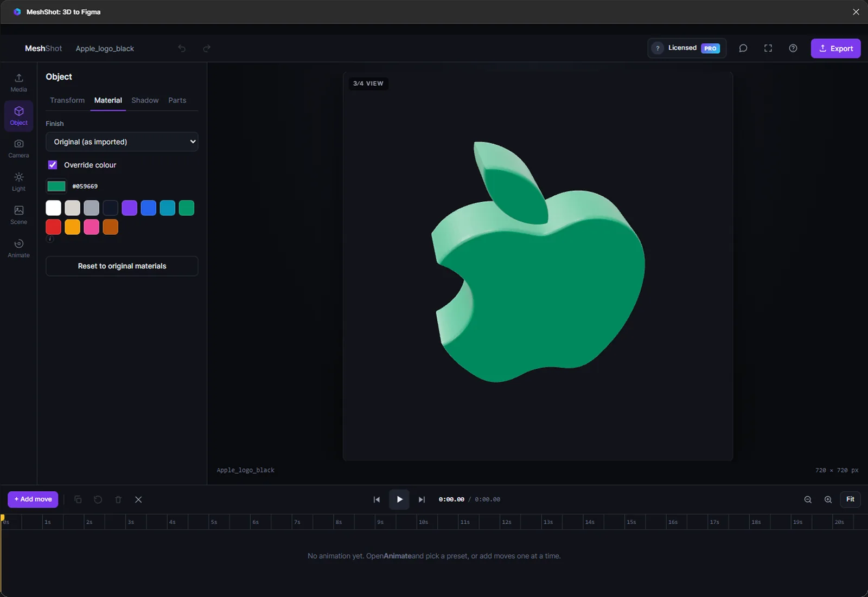Toggle fullscreen view icon

[x=768, y=48]
